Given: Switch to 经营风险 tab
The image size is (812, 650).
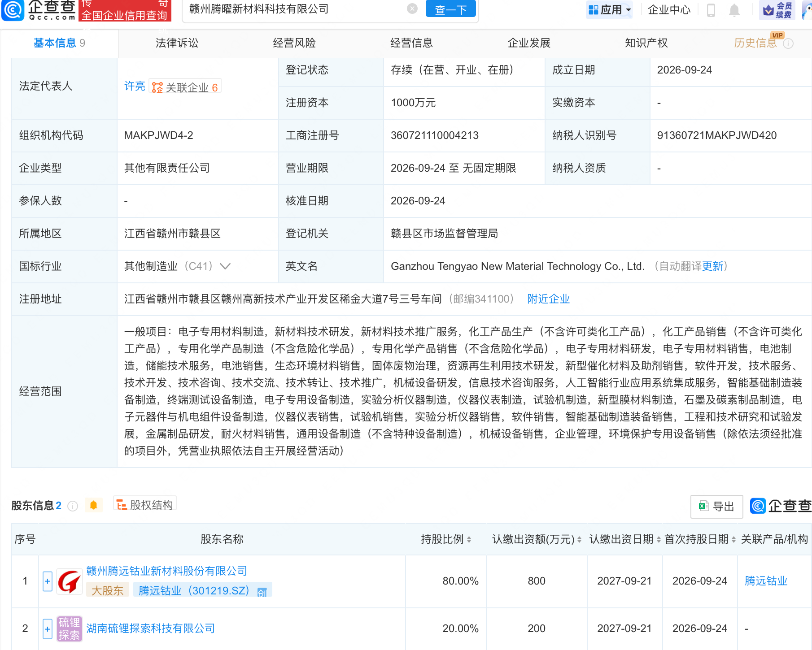Looking at the screenshot, I should (x=294, y=43).
